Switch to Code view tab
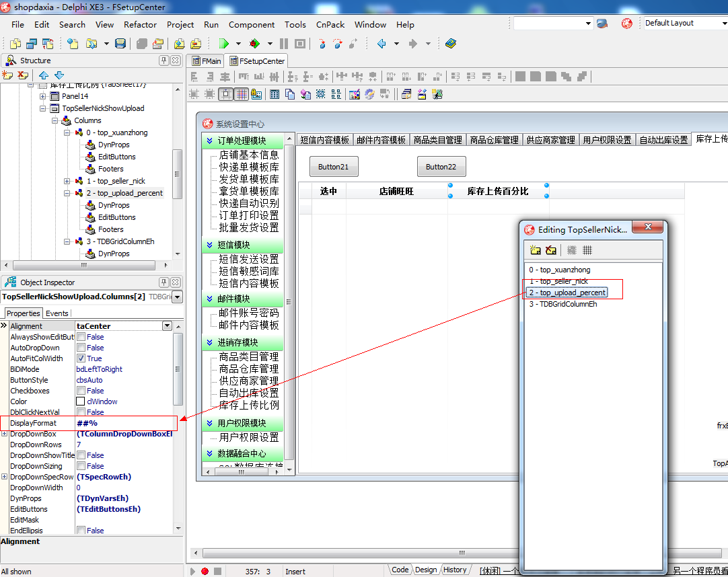 point(400,570)
